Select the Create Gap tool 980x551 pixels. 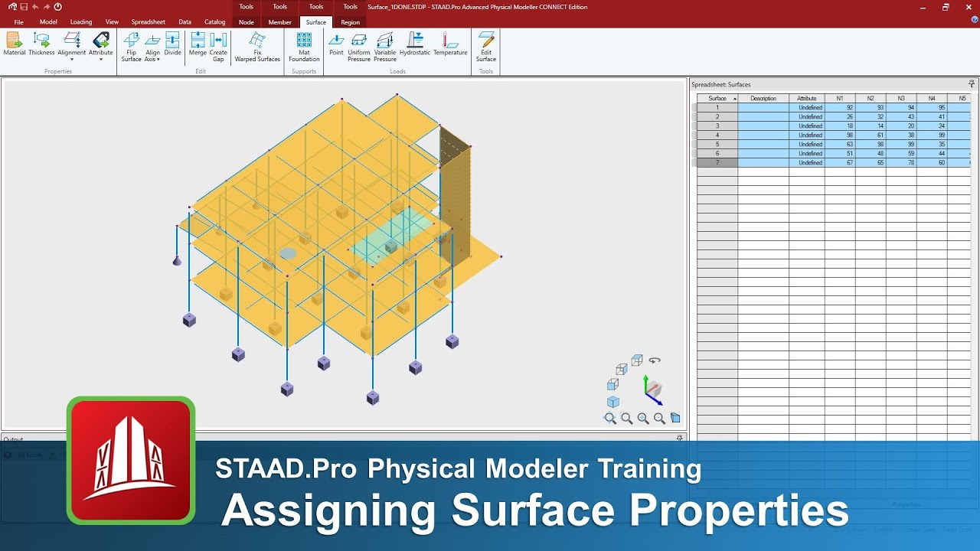(x=218, y=47)
